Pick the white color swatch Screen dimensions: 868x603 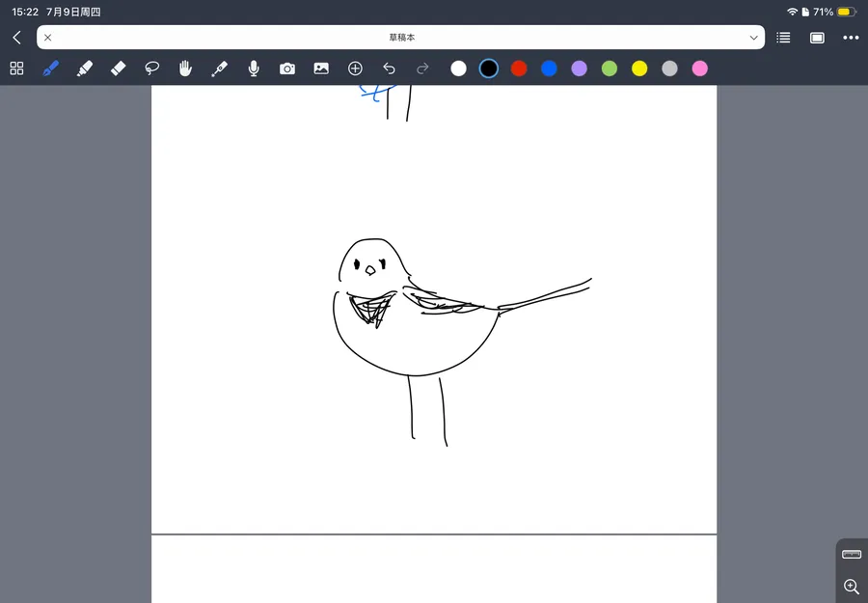(x=458, y=69)
